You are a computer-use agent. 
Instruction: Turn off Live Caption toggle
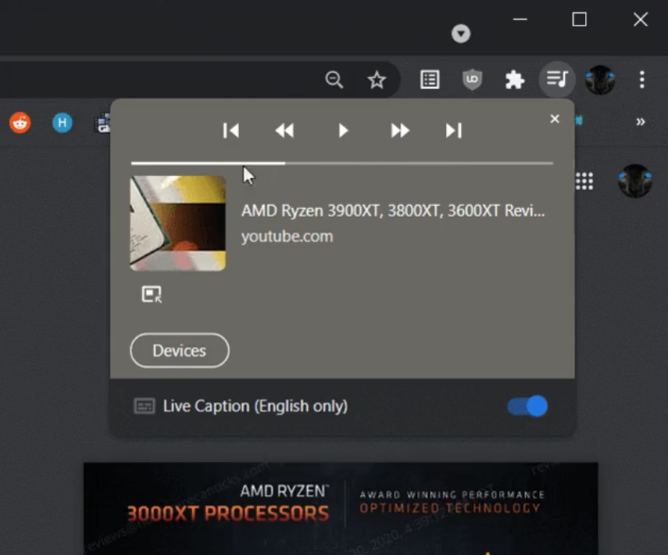pos(527,406)
